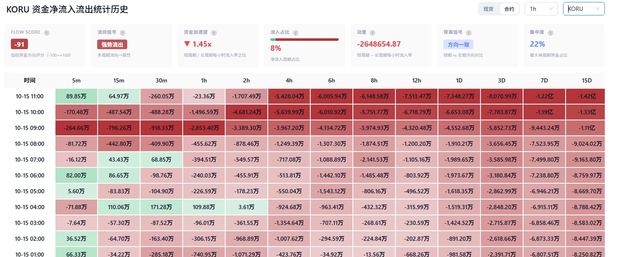Click the green 89.85万 cell
The height and width of the screenshot is (257, 644).
click(76, 96)
